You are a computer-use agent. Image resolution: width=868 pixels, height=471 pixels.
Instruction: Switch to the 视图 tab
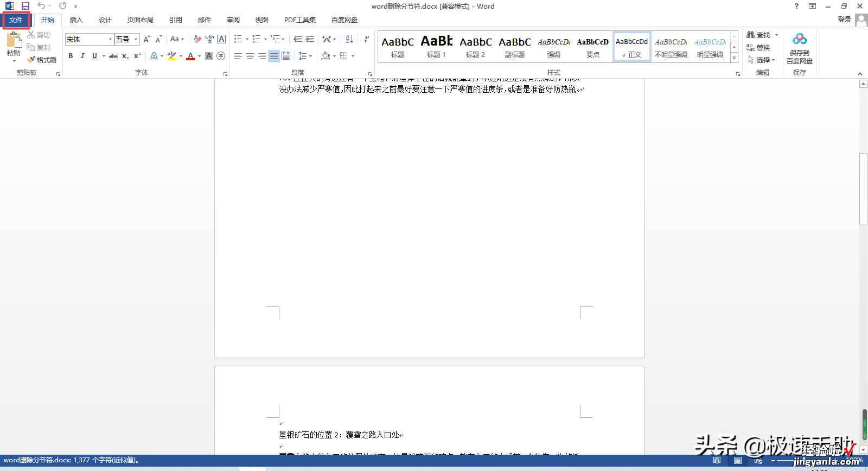[x=262, y=20]
